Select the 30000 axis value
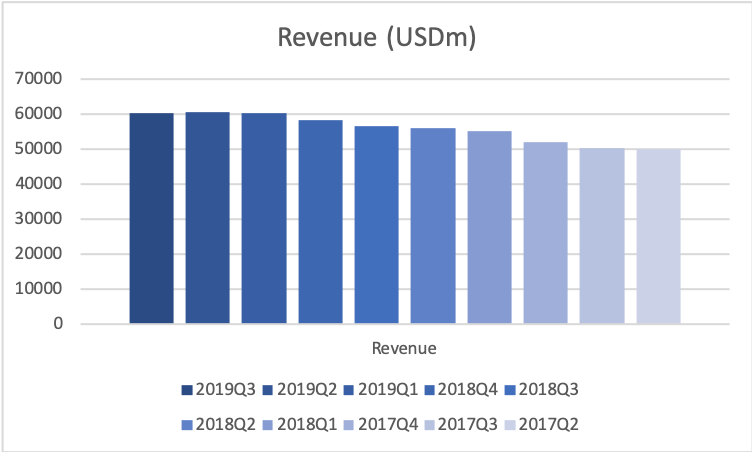This screenshot has width=752, height=452. pyautogui.click(x=38, y=219)
